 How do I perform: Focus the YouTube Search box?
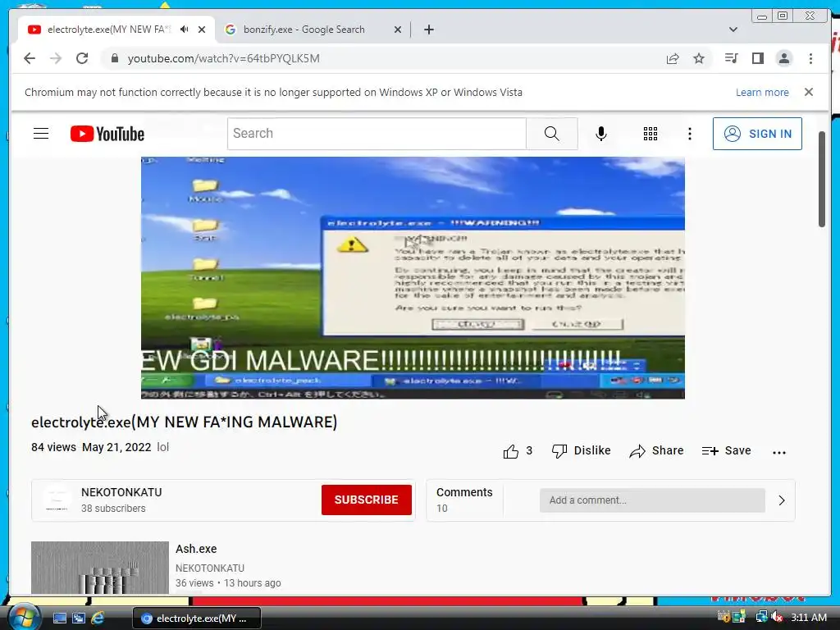tap(377, 134)
